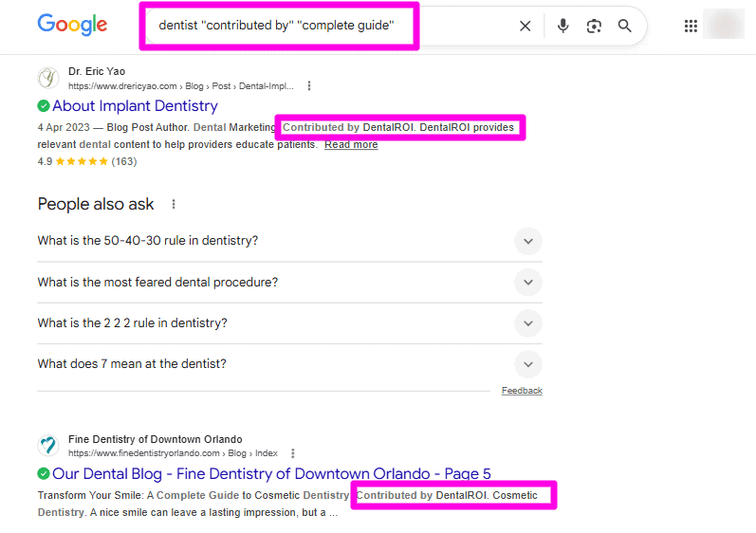Click the Google logo

coord(72,25)
